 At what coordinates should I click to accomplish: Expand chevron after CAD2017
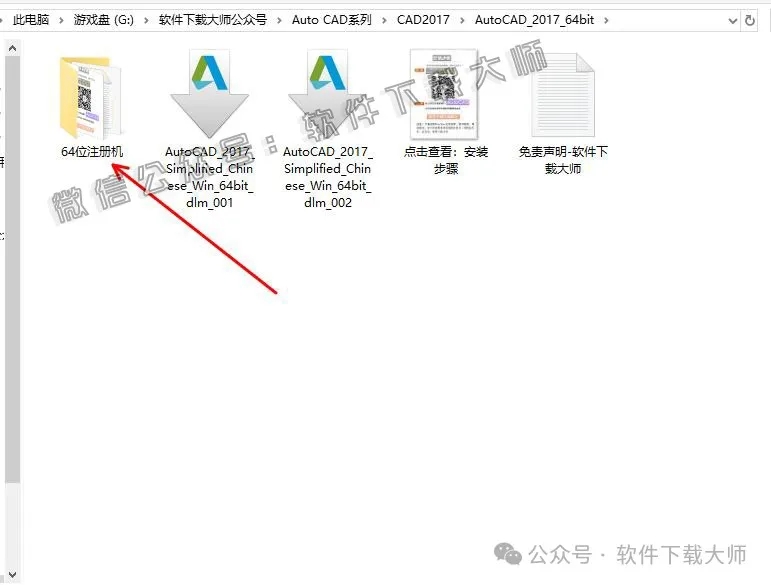click(x=462, y=21)
